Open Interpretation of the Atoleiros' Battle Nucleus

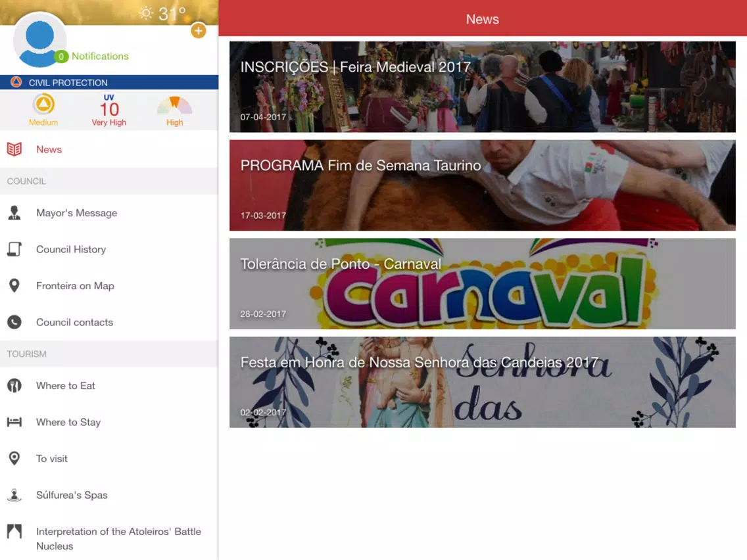click(x=109, y=538)
